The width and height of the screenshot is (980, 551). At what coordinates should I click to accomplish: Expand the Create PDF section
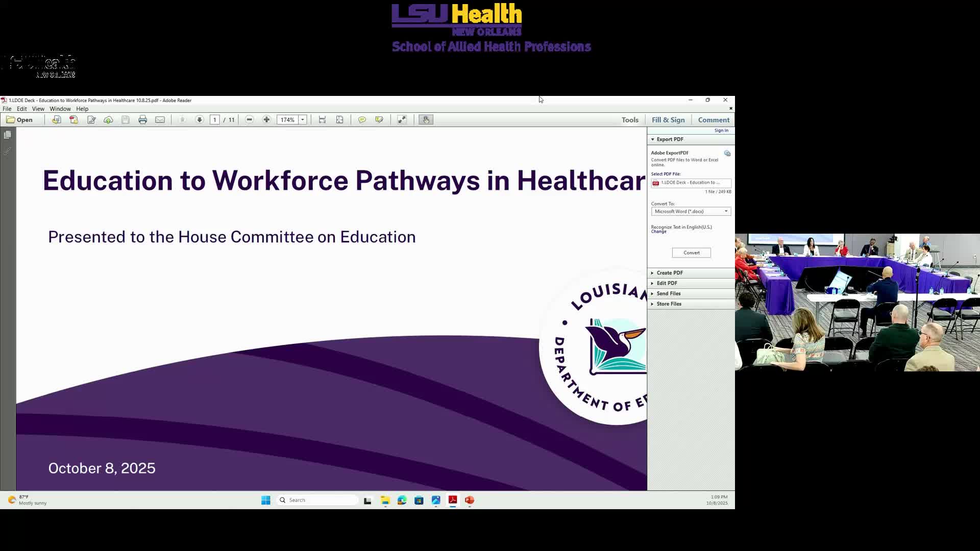click(x=669, y=273)
